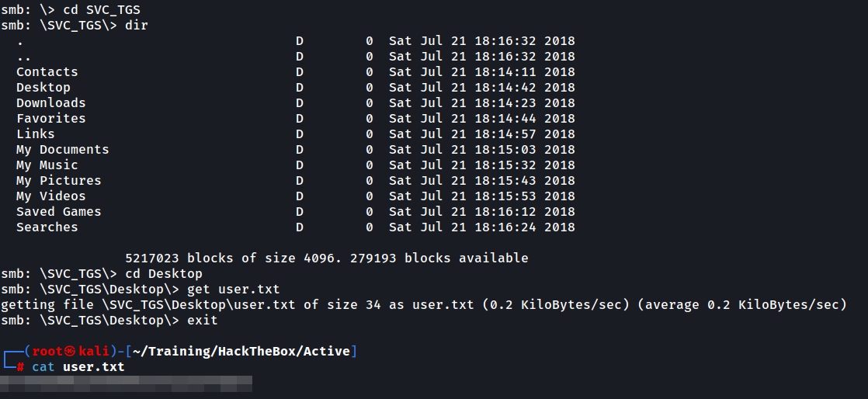Select the Saved Games directory entry
Viewport: 868px width, 399px height.
pyautogui.click(x=59, y=212)
